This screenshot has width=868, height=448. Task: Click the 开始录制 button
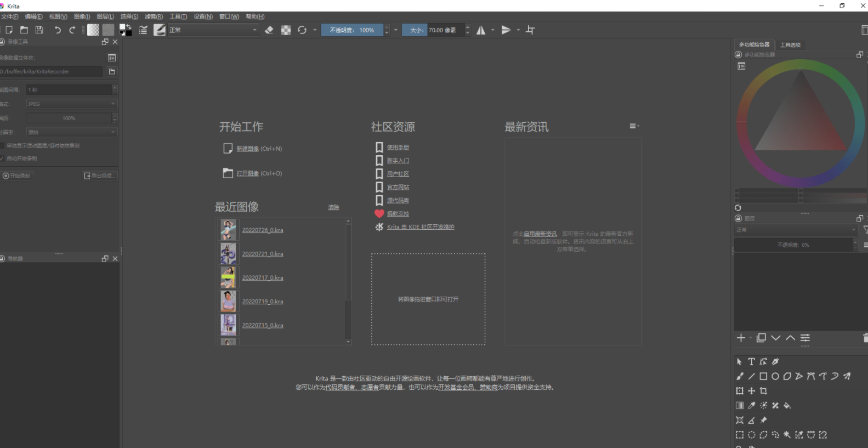coord(17,175)
